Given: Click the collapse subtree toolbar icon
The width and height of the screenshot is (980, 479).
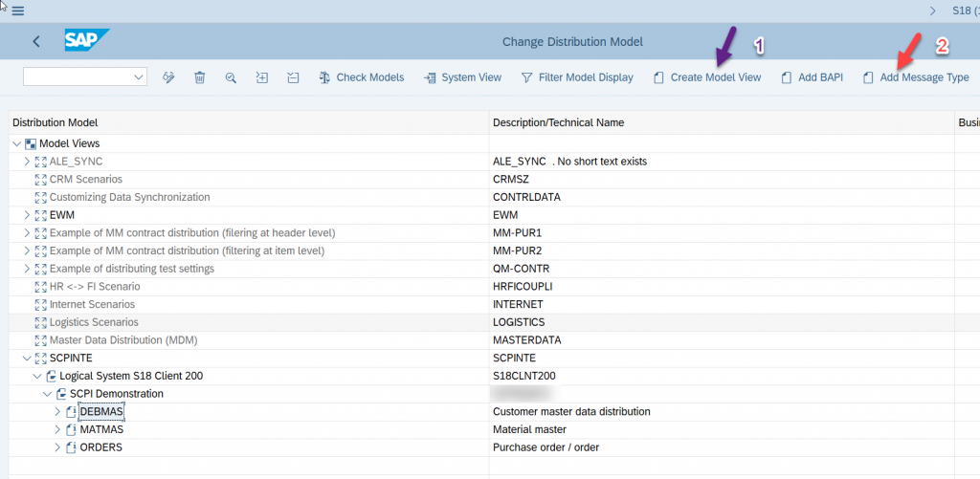Looking at the screenshot, I should (x=294, y=77).
